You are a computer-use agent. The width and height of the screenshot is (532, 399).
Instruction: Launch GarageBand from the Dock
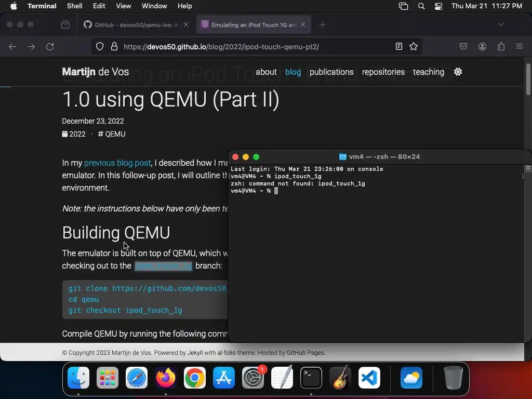tap(340, 378)
